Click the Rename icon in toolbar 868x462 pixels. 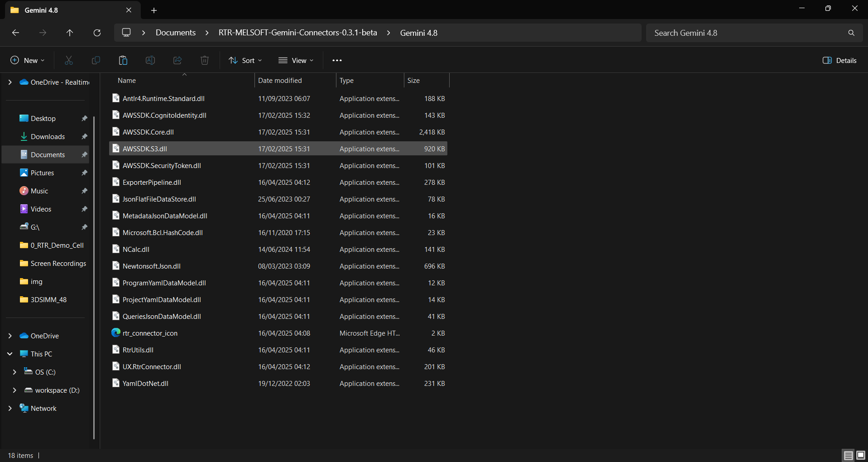point(150,60)
